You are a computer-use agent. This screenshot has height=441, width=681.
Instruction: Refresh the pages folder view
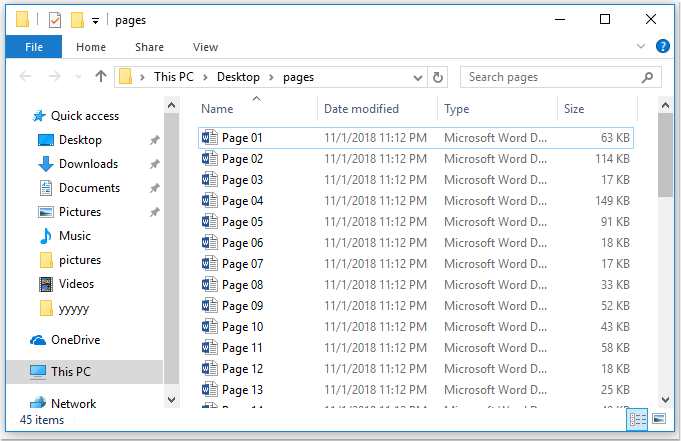point(437,77)
